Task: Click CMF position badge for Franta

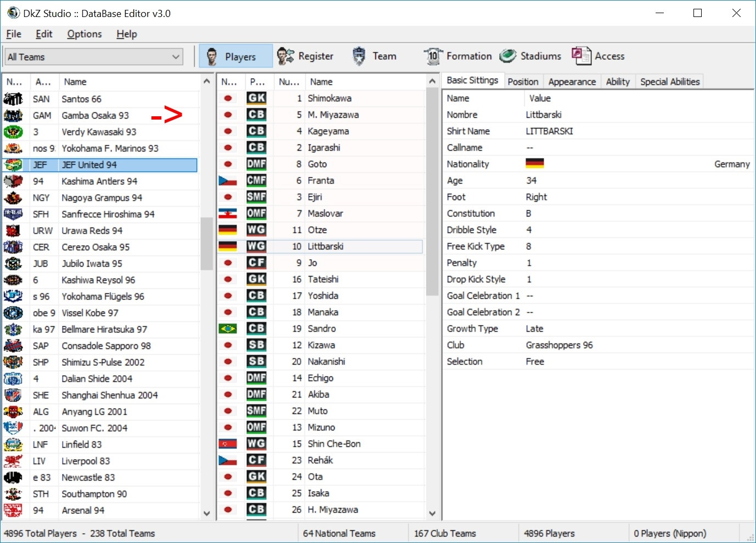Action: coord(256,180)
